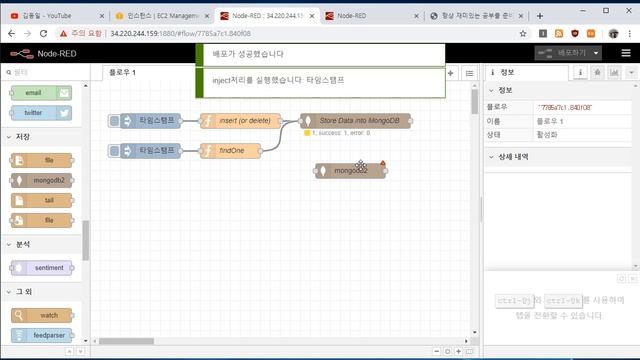The width and height of the screenshot is (640, 360).
Task: Select the findOne function node
Action: pyautogui.click(x=230, y=151)
